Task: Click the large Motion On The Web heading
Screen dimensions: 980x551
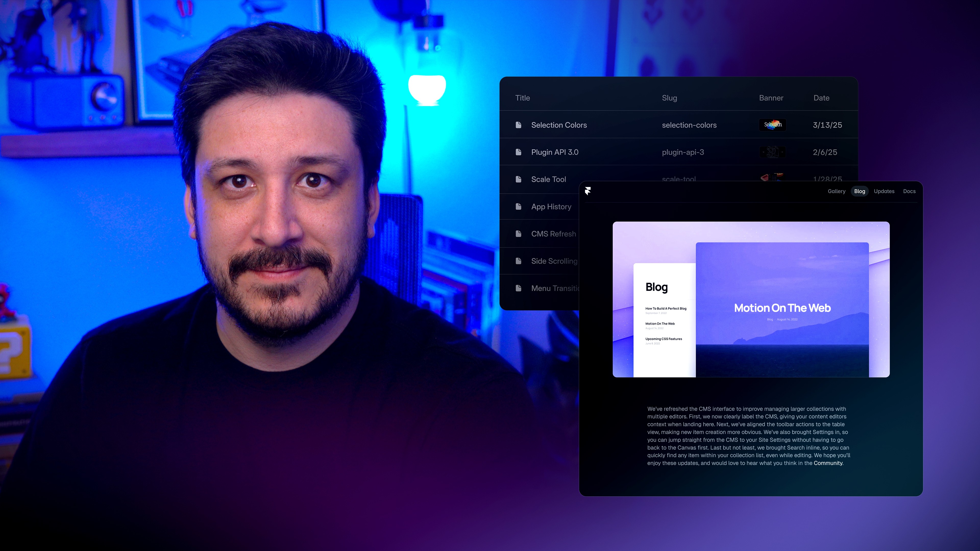Action: [782, 308]
